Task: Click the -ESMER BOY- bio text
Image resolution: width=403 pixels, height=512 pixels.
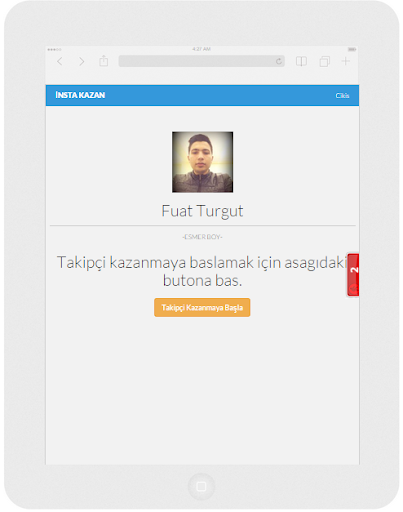Action: click(202, 237)
